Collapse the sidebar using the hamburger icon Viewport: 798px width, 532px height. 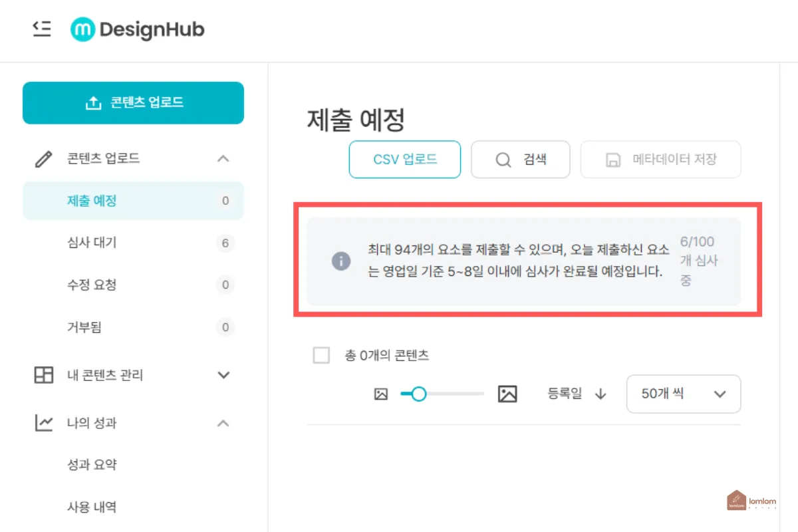(41, 29)
